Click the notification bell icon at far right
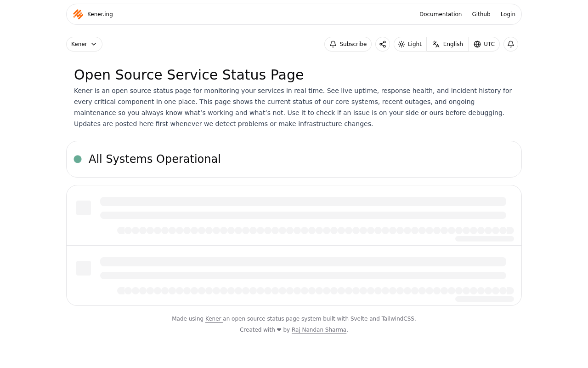588x368 pixels. pyautogui.click(x=510, y=44)
